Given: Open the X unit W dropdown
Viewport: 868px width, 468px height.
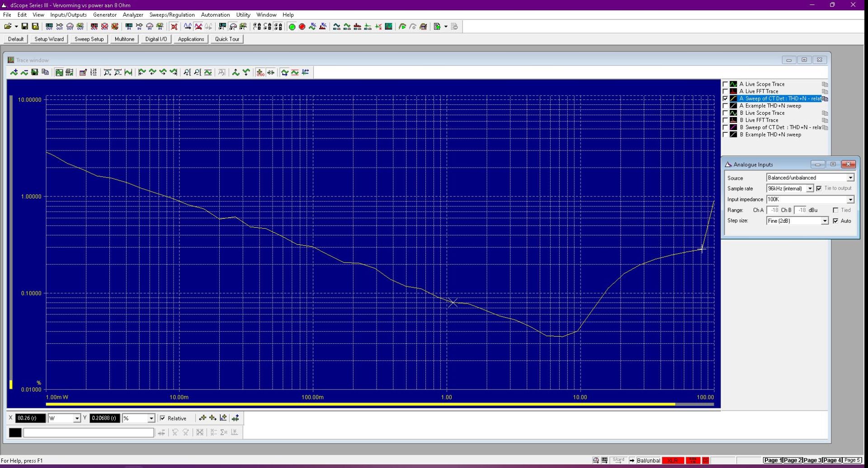Looking at the screenshot, I should [77, 418].
